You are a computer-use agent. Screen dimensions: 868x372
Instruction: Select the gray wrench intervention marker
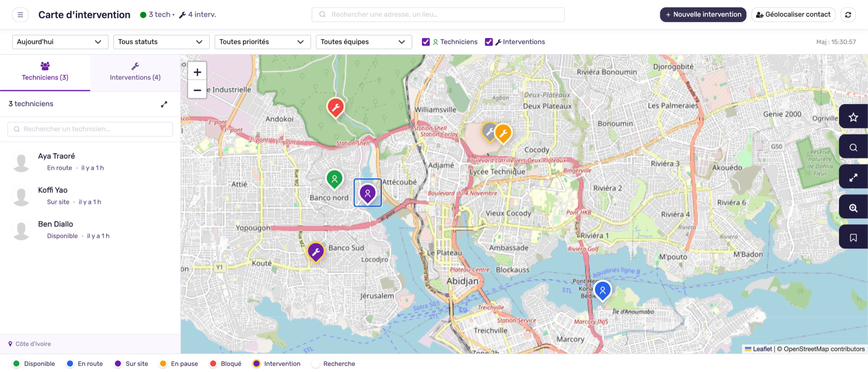tap(489, 132)
